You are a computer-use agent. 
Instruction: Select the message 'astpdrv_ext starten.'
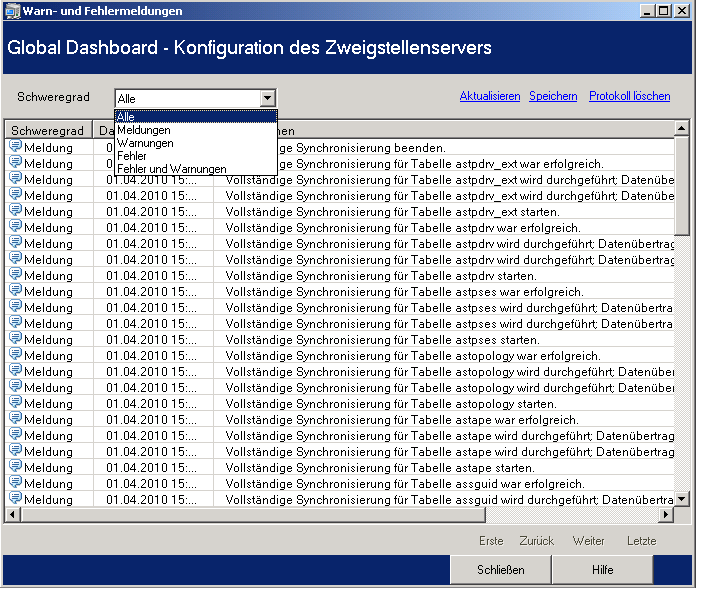(x=393, y=211)
